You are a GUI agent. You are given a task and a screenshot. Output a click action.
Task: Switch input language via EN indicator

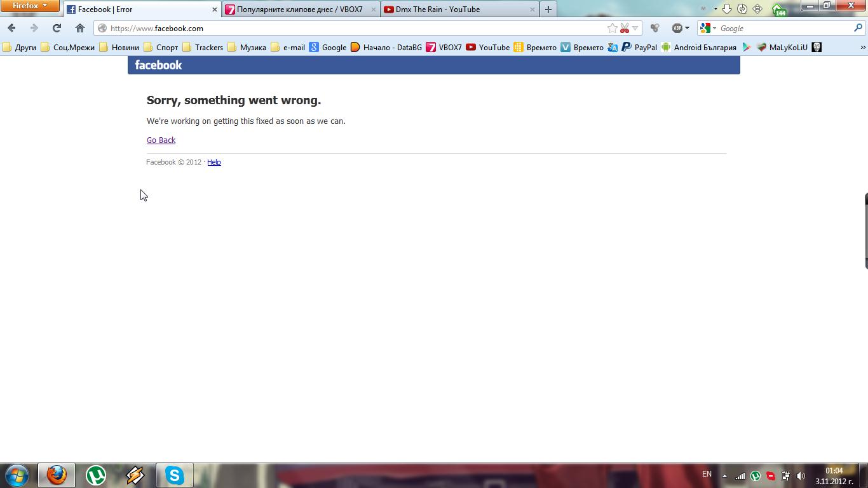[x=707, y=474]
